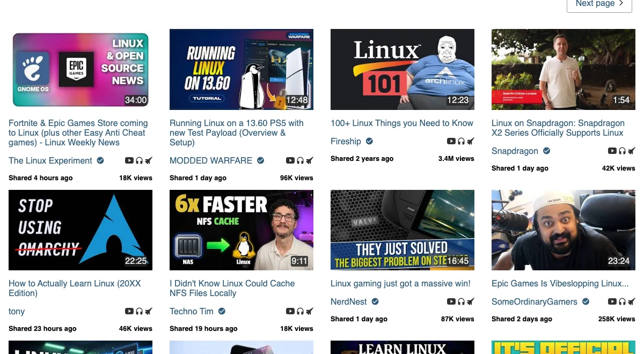Viewport: 644px width, 354px height.
Task: Open YouTube icon next to NerdNest
Action: (451, 301)
